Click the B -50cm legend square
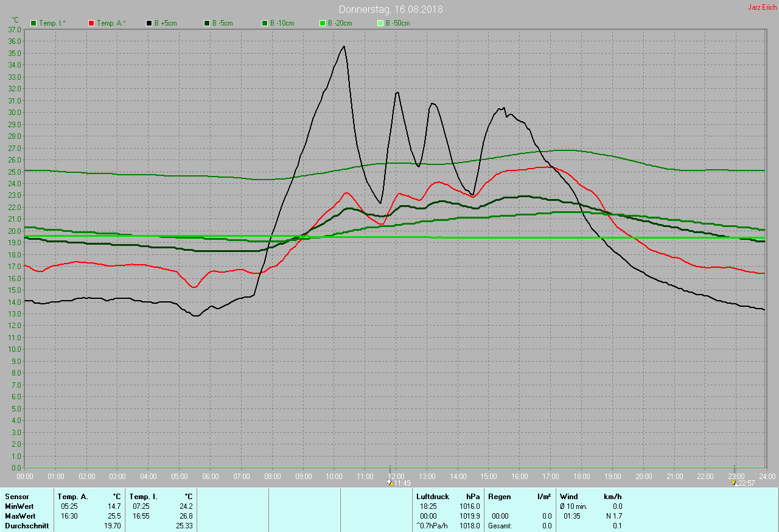779x532 pixels. pyautogui.click(x=380, y=23)
